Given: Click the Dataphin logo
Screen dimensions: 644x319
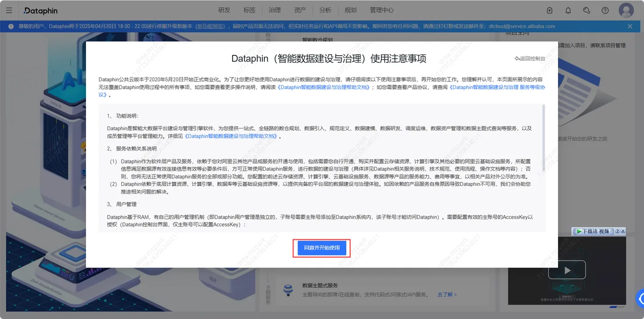Looking at the screenshot, I should click(x=40, y=11).
